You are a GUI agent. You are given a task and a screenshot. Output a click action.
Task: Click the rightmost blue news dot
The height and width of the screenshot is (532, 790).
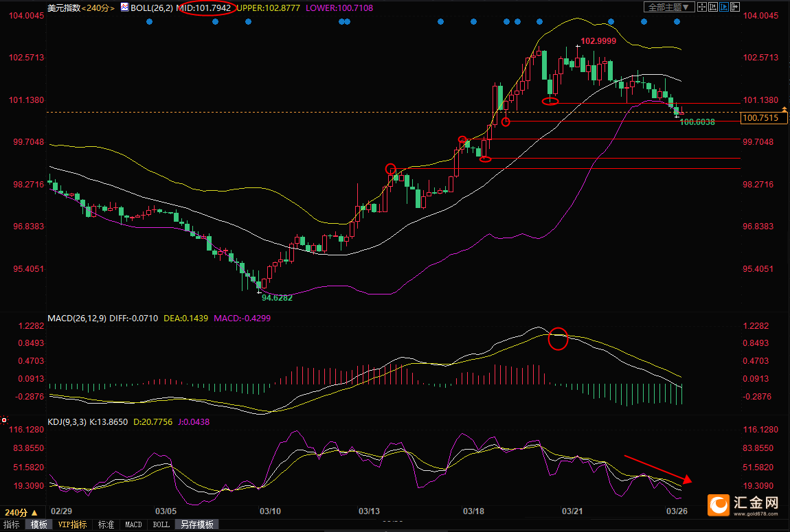(677, 22)
